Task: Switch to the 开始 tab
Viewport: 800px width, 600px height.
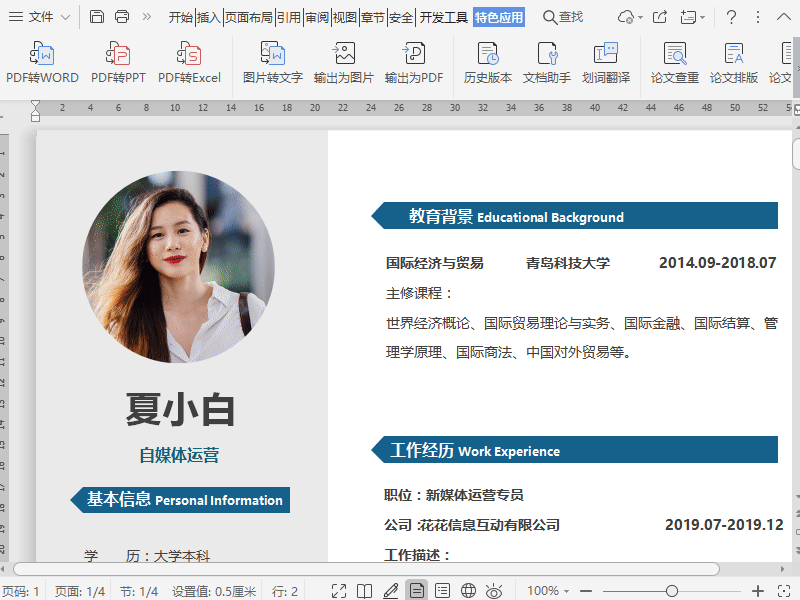Action: [180, 17]
